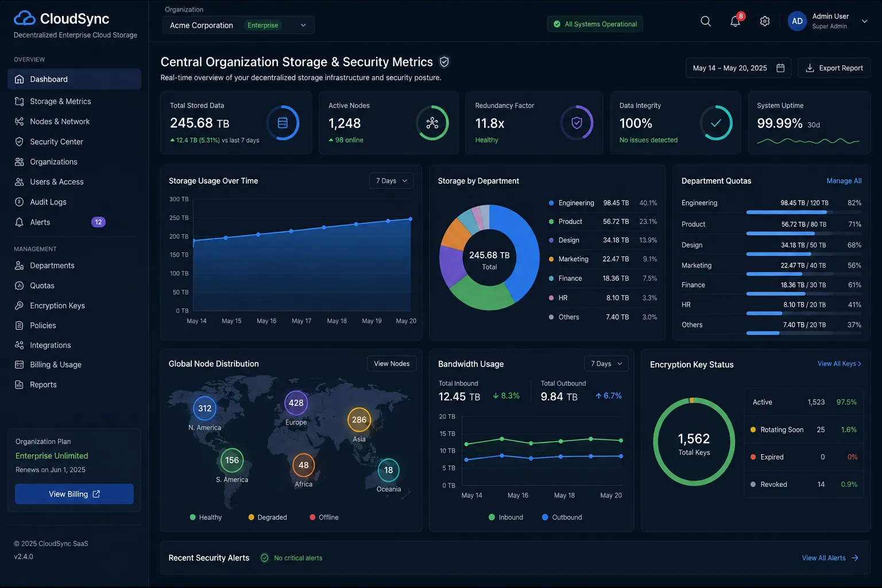Click the Alerts count badge 12
Image resolution: width=882 pixels, height=588 pixels.
pyautogui.click(x=98, y=222)
